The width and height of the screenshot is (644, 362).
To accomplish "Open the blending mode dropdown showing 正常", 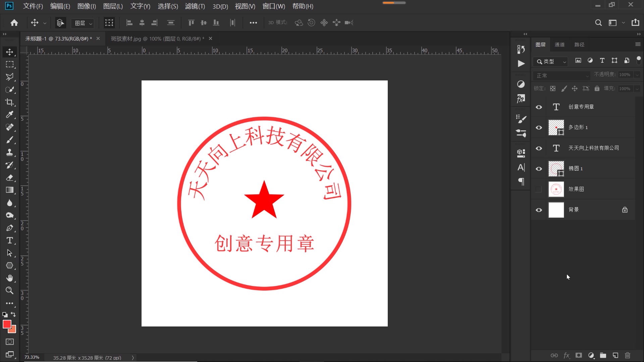I will [561, 75].
